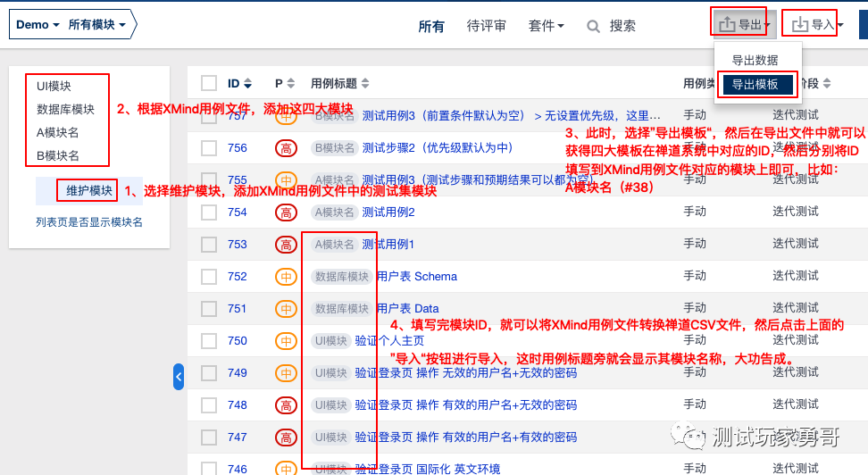
Task: Check the box for case 751
Action: point(209,309)
